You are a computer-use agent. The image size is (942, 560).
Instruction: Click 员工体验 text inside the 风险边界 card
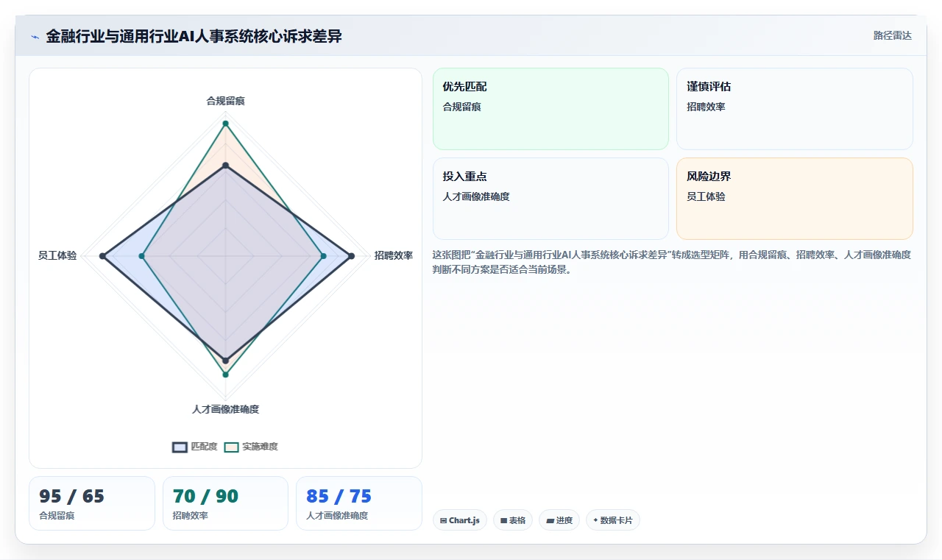[x=706, y=196]
